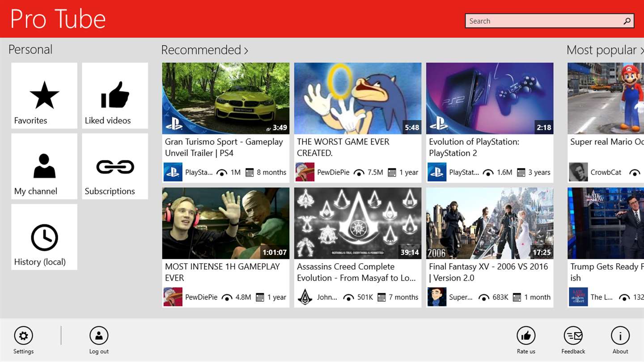Expand the Recommended section header
The image size is (644, 362).
point(205,50)
